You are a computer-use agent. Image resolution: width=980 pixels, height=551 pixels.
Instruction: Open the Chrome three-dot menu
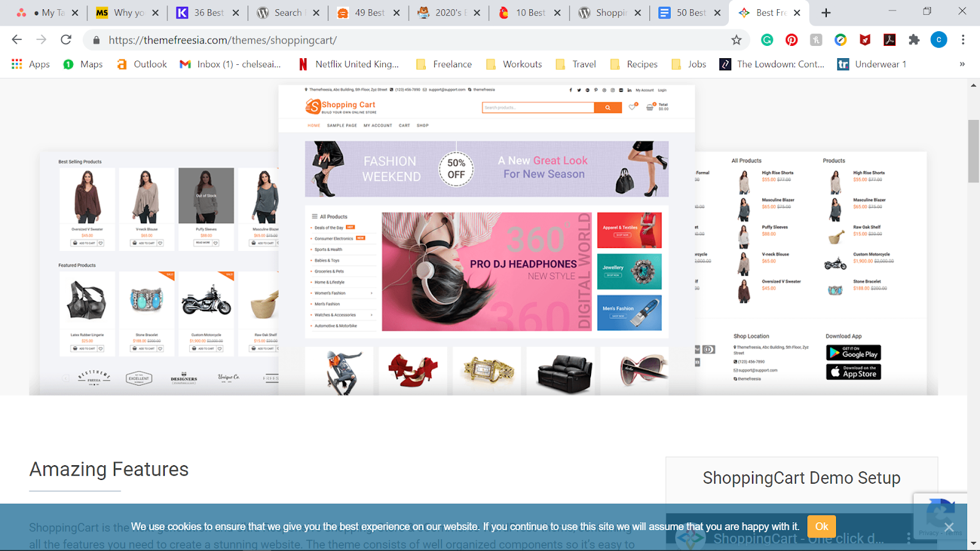point(963,40)
